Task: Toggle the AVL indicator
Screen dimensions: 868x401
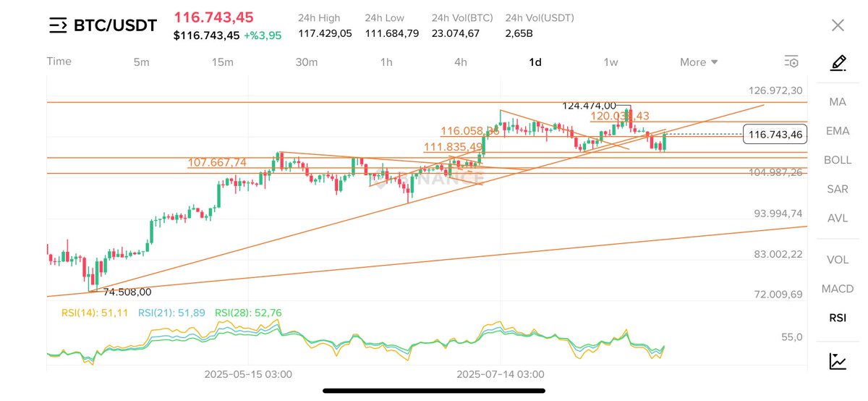Action: click(838, 218)
